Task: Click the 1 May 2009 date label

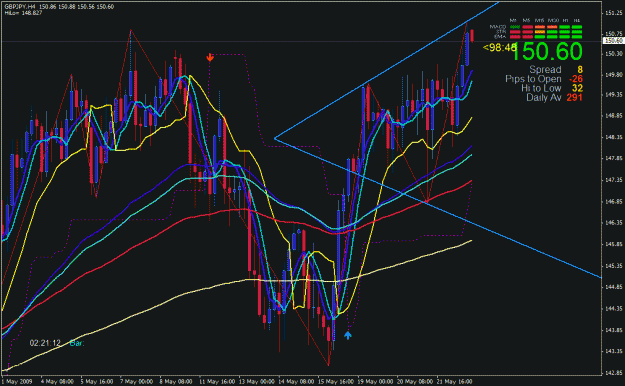Action: coord(17,382)
